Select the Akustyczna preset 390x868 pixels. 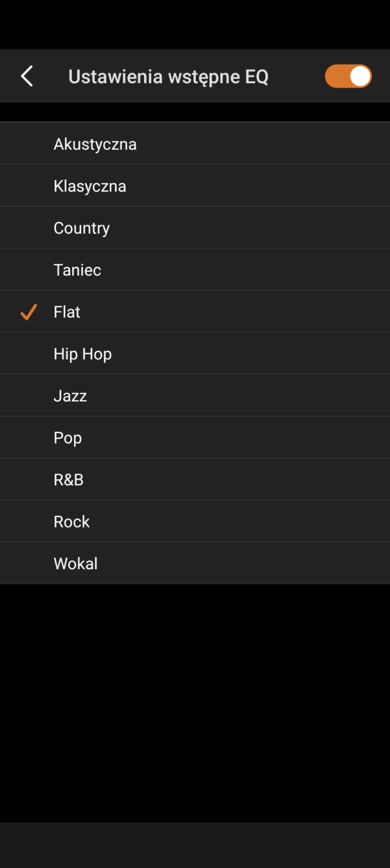pos(95,144)
